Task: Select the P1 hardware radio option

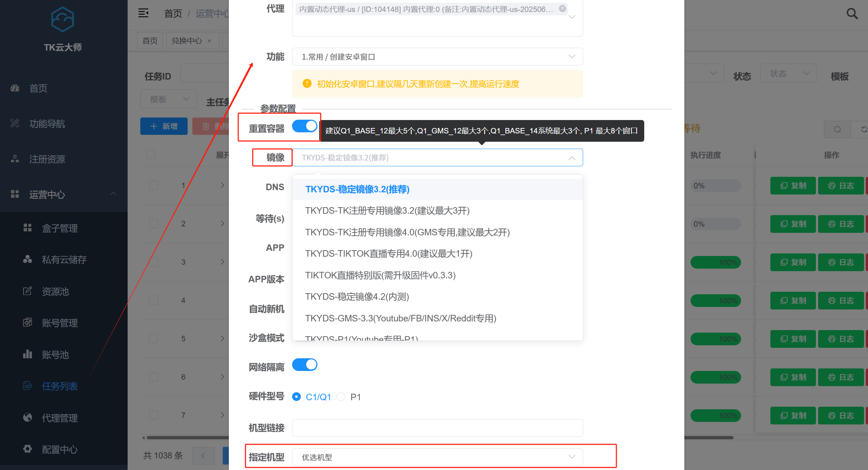Action: 341,397
